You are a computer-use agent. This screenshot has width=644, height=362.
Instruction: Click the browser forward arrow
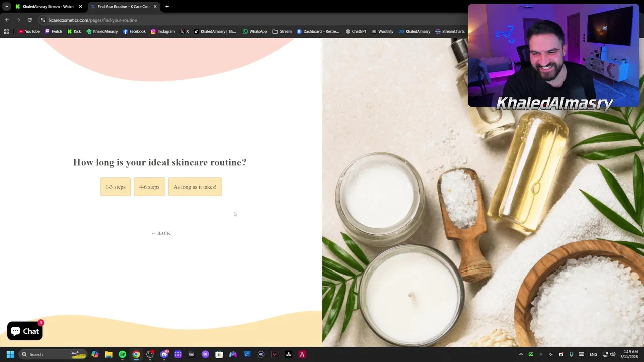pyautogui.click(x=18, y=20)
